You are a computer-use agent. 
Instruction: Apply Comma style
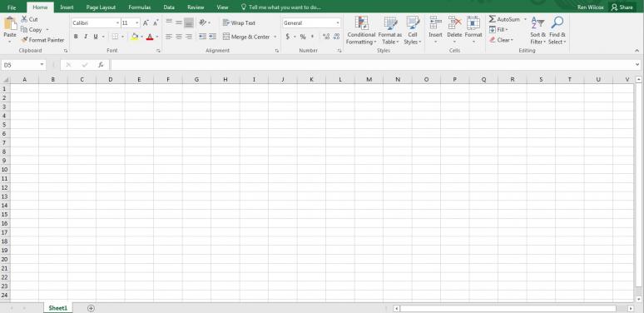pos(313,37)
